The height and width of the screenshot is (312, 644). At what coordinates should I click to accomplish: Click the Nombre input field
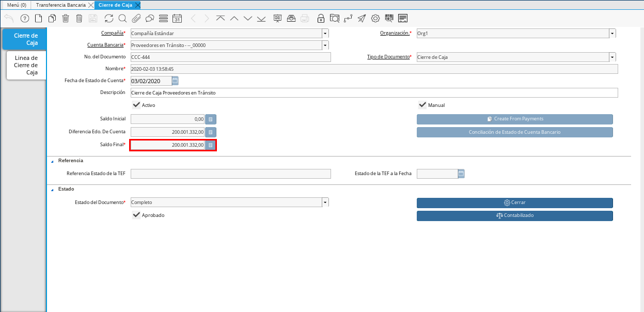pos(374,69)
